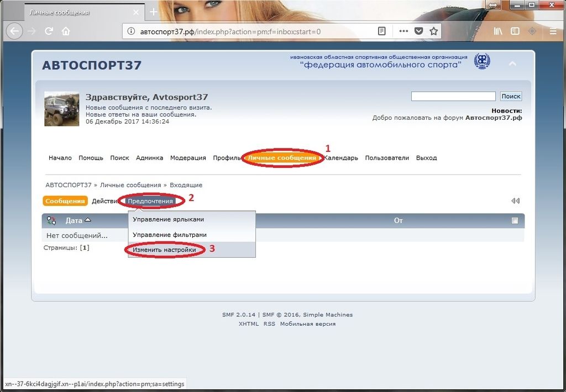The height and width of the screenshot is (392, 566).
Task: Go back with the browser back arrow
Action: coord(14,31)
